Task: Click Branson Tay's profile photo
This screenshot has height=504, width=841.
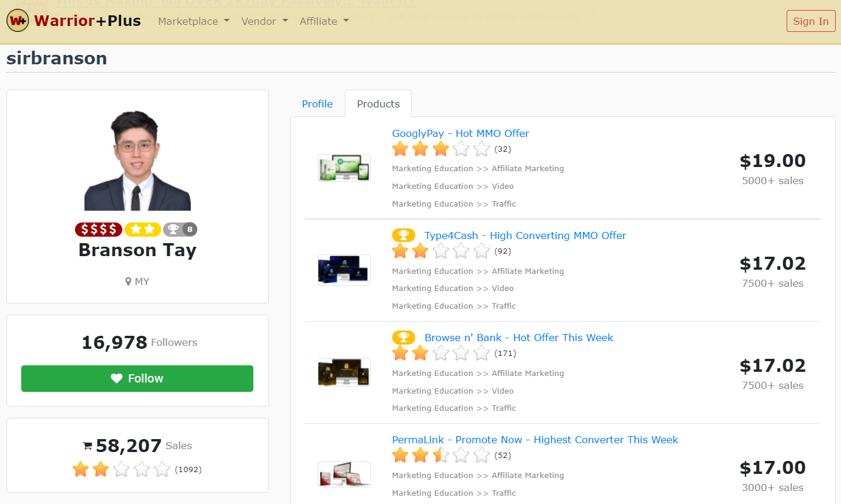Action: click(x=138, y=160)
